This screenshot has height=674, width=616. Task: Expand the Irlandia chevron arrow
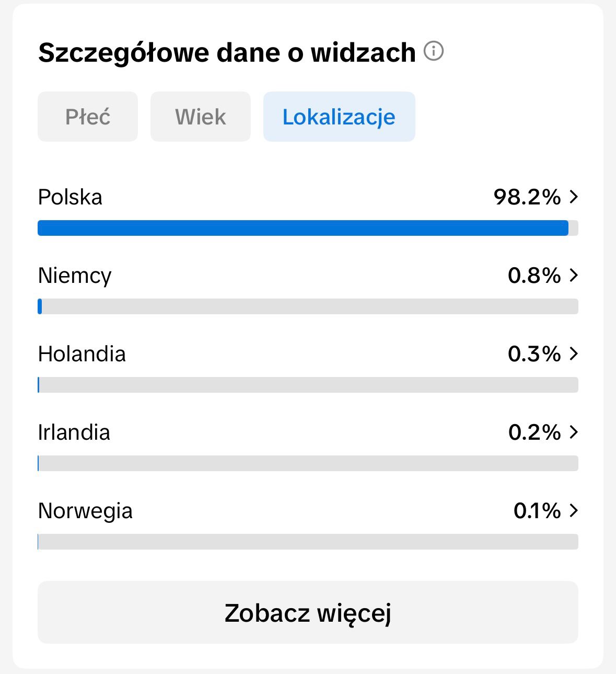point(574,432)
